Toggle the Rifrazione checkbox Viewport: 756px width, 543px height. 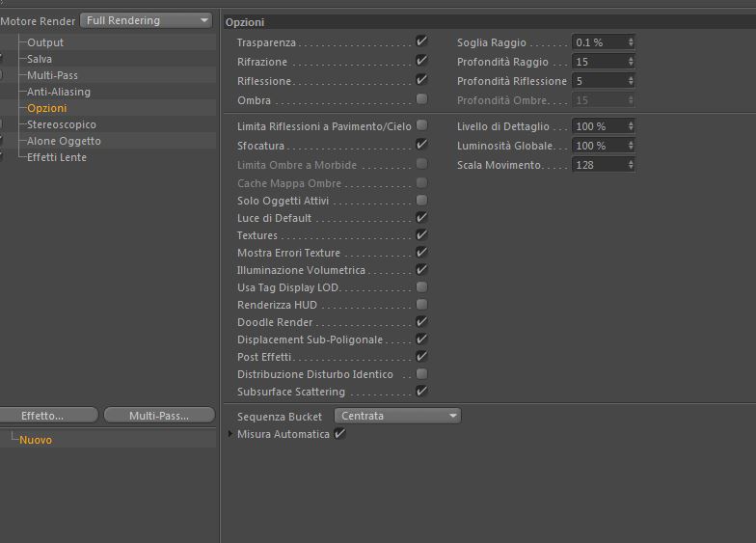tap(421, 61)
